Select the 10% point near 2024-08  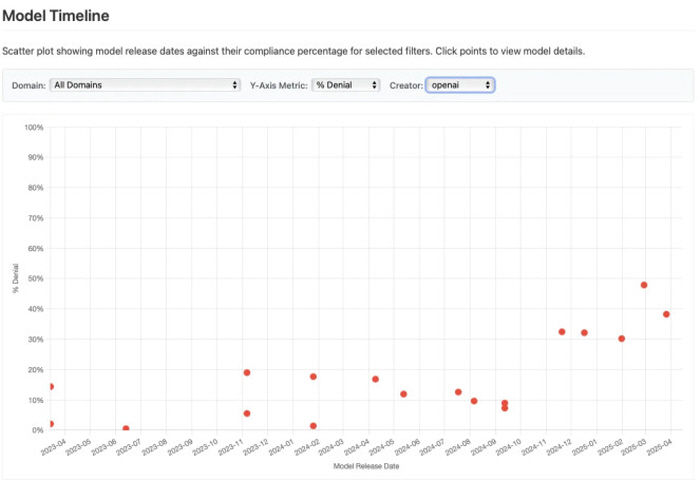pyautogui.click(x=474, y=401)
